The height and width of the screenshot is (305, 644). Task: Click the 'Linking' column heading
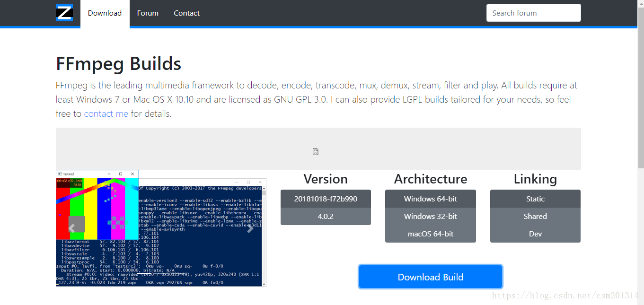535,179
